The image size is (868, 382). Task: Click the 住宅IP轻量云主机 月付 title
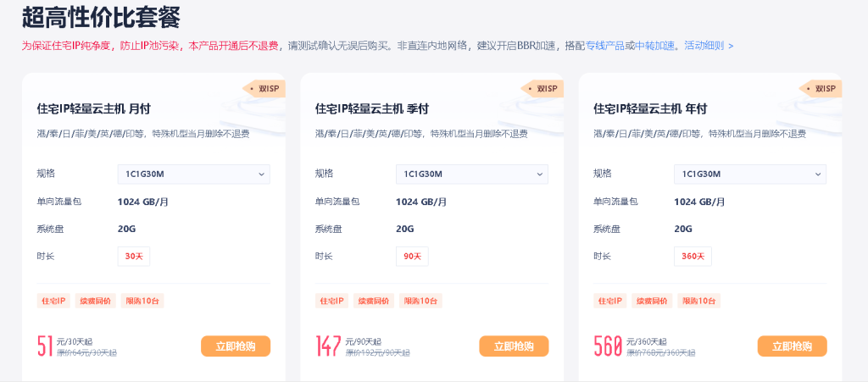tap(93, 108)
